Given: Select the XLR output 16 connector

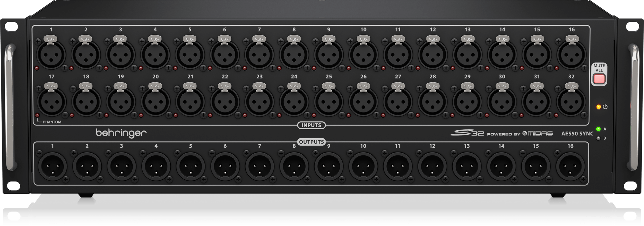Looking at the screenshot, I should [x=570, y=166].
